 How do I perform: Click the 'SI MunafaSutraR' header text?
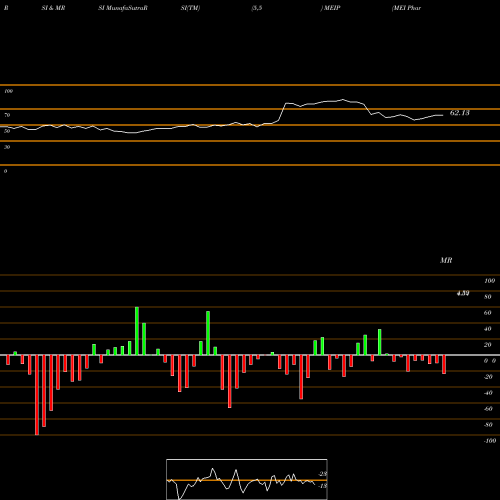(x=123, y=8)
